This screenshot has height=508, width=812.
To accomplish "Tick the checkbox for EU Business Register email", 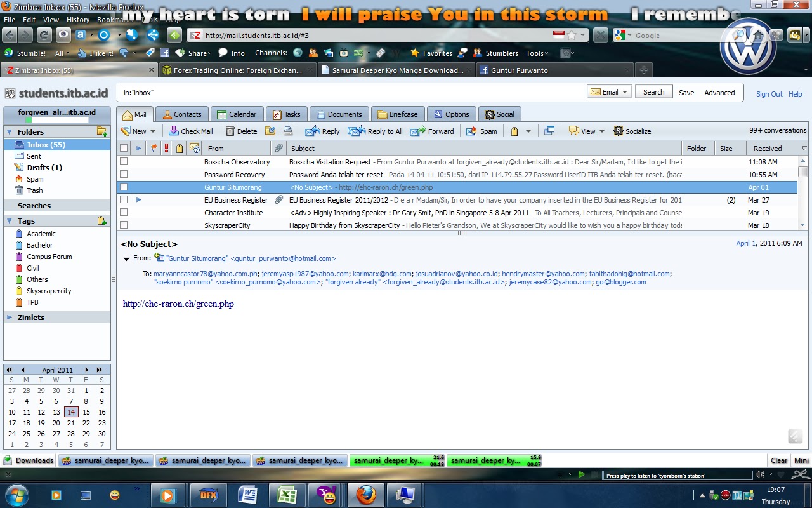I will pos(124,199).
